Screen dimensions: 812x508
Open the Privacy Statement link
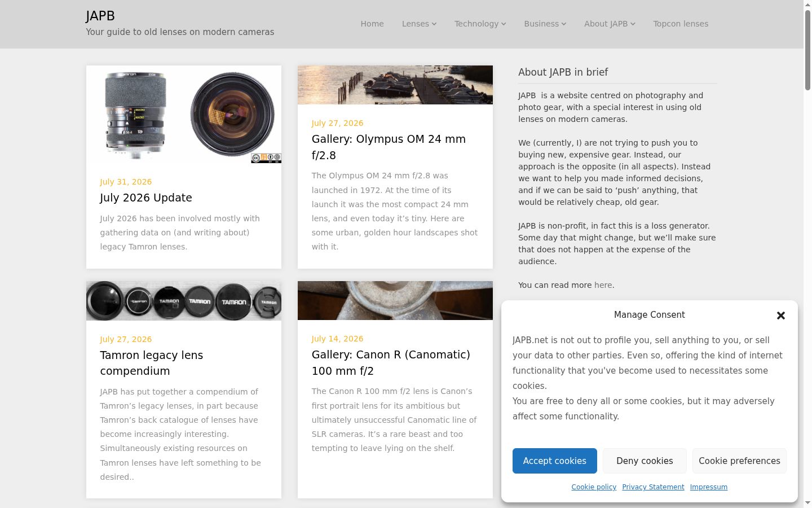pyautogui.click(x=653, y=487)
